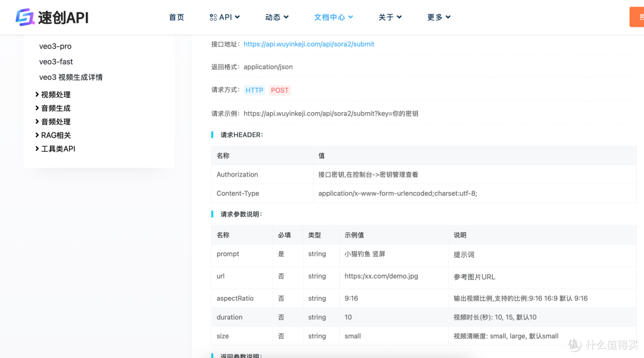Click the application/json return format text

pos(268,67)
